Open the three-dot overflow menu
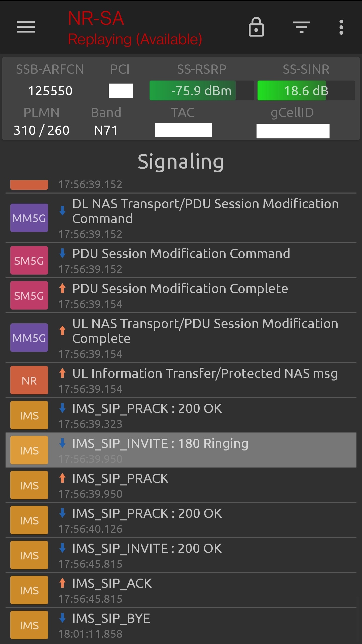362x644 pixels. [341, 27]
